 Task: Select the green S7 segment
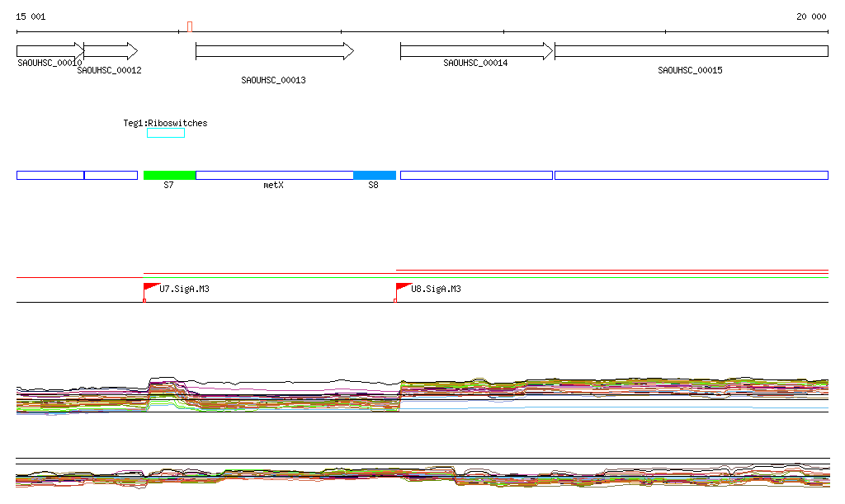pyautogui.click(x=169, y=175)
